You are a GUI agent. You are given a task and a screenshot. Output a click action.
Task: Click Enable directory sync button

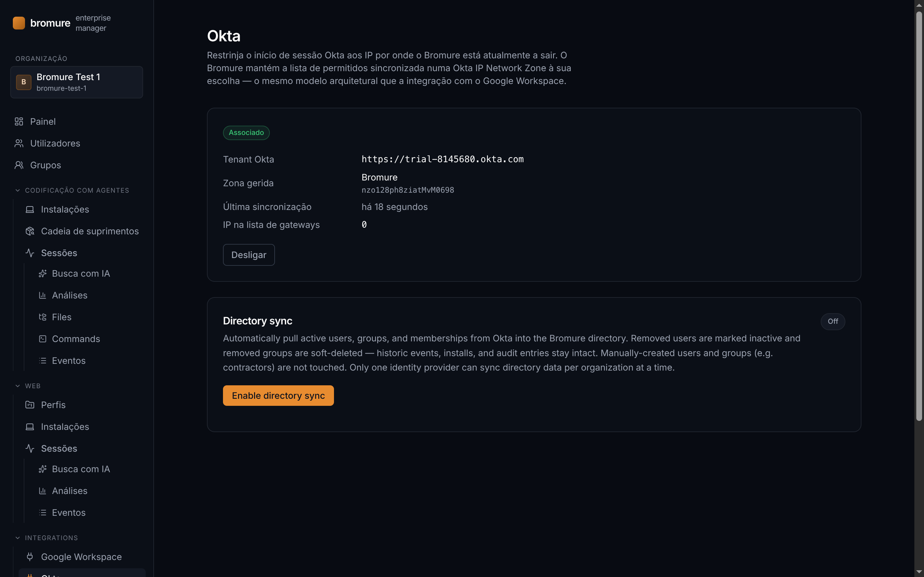[278, 396]
